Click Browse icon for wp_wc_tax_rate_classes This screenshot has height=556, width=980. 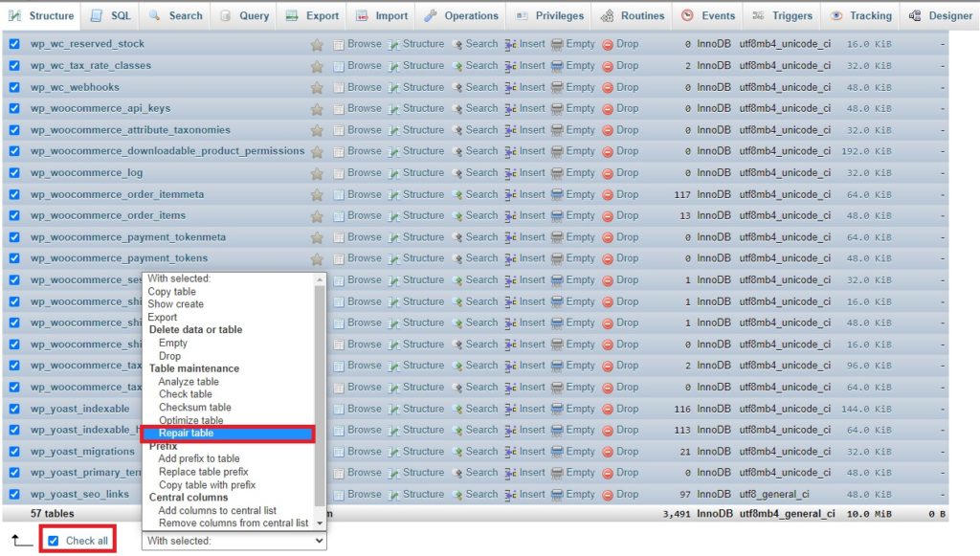(339, 66)
